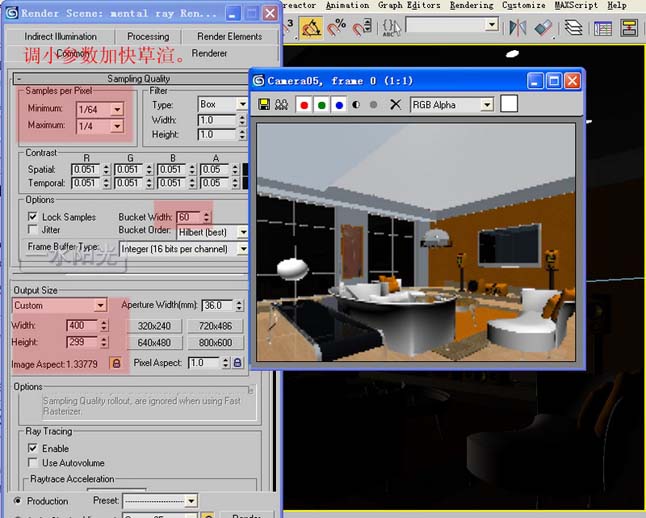Open the Help menu

(617, 5)
